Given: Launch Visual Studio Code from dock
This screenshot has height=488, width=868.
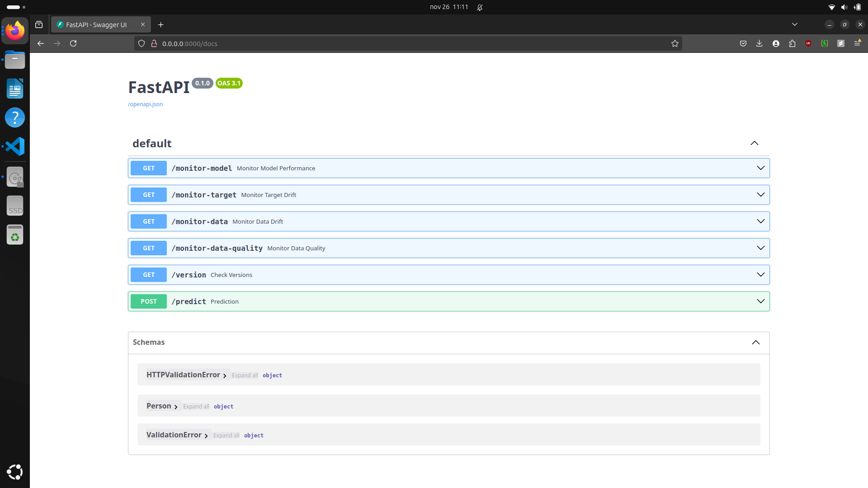Looking at the screenshot, I should pyautogui.click(x=15, y=146).
